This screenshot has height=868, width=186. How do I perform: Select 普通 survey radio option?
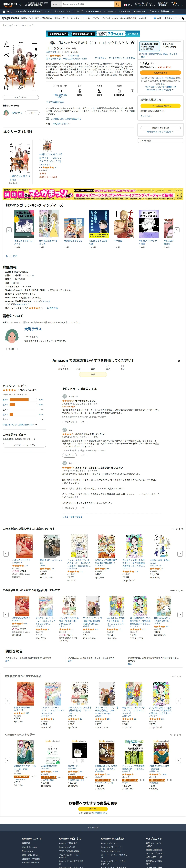point(93,366)
